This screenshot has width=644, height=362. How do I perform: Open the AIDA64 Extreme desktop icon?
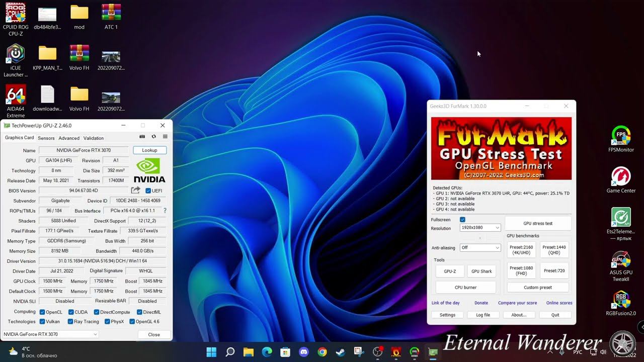pyautogui.click(x=16, y=102)
